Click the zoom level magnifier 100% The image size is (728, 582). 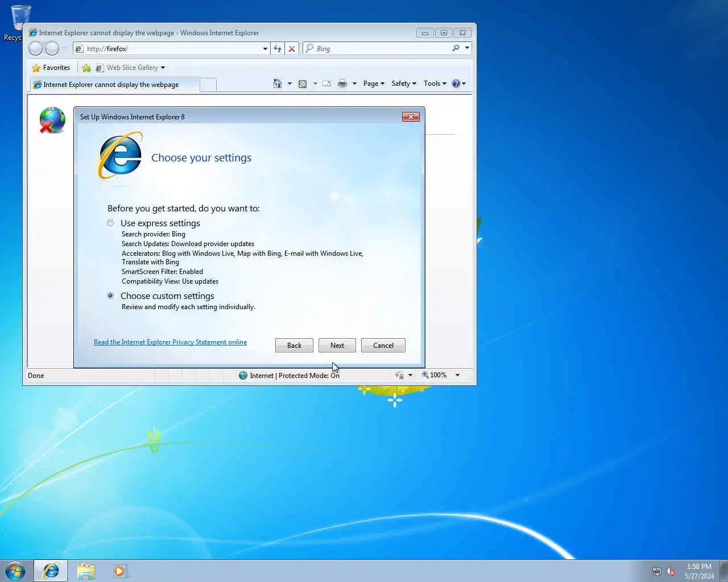pyautogui.click(x=435, y=375)
